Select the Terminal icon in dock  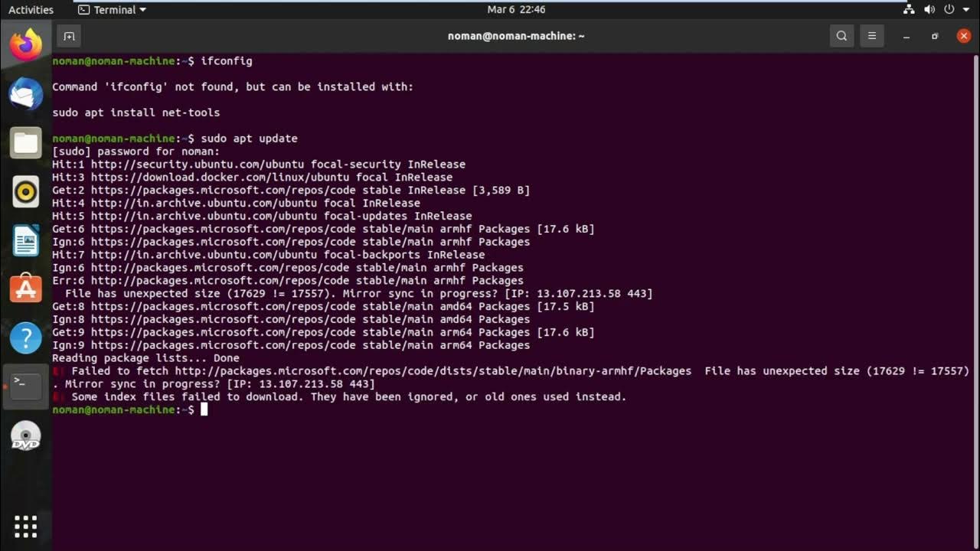coord(26,386)
